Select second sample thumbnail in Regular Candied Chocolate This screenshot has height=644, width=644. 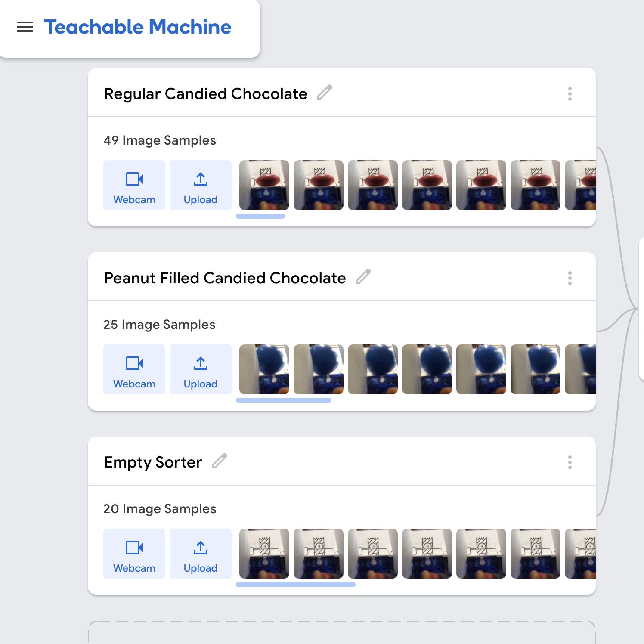point(319,185)
